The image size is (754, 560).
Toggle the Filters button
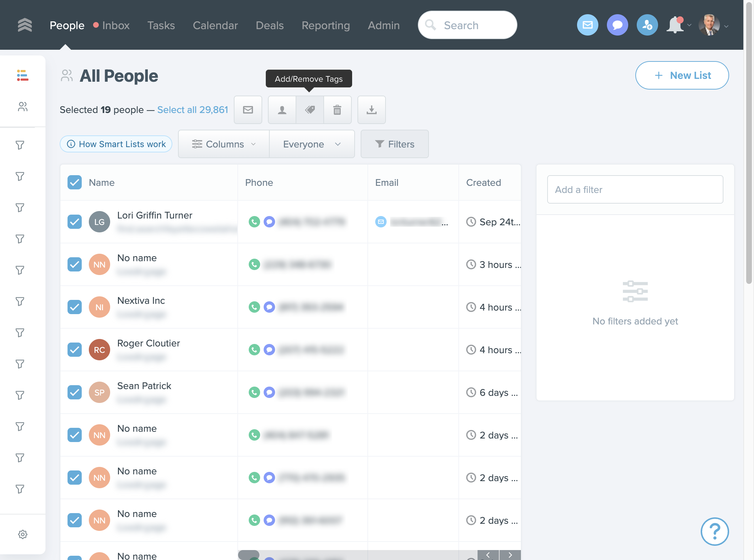point(394,144)
